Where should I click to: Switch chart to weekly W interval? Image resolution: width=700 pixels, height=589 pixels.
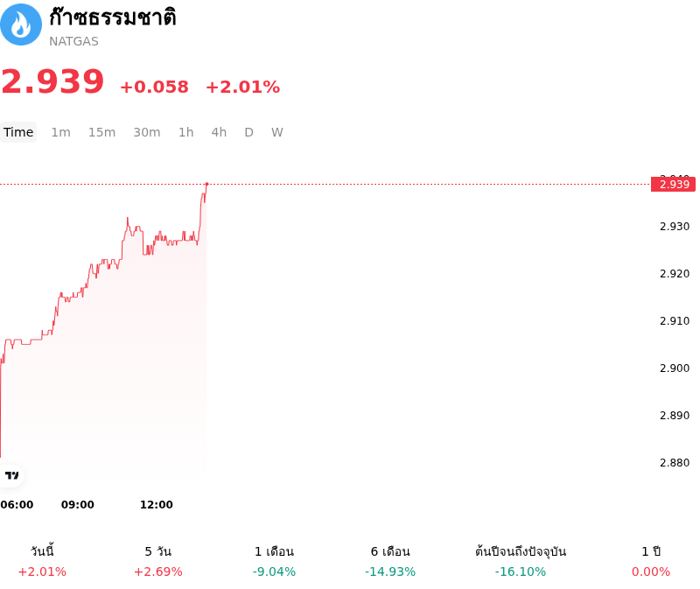(277, 132)
